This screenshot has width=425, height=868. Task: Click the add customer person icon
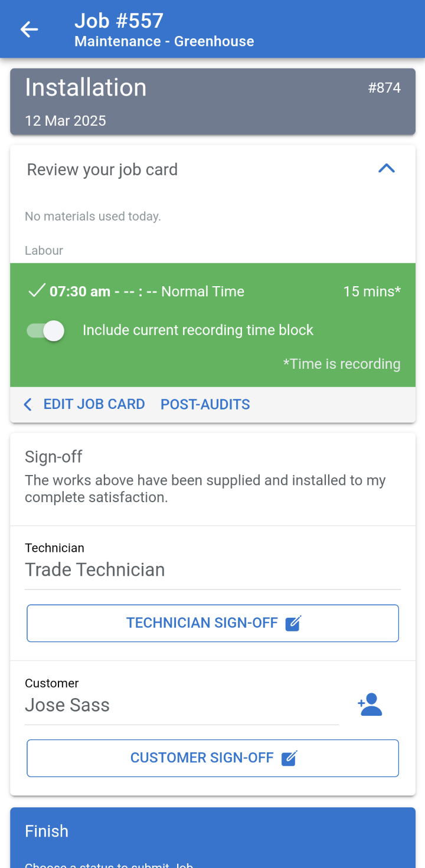tap(370, 705)
